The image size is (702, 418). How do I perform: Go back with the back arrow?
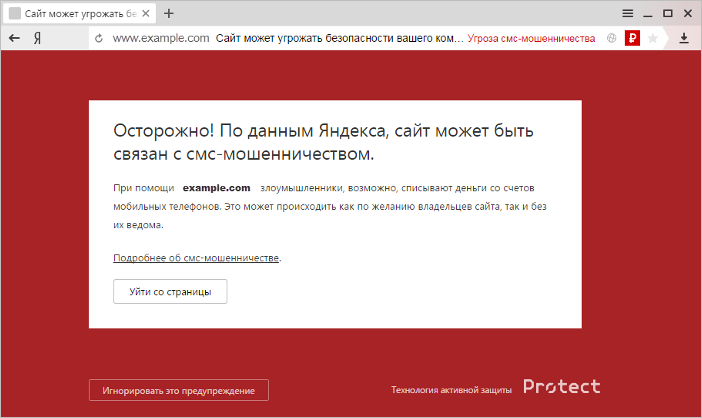click(14, 38)
